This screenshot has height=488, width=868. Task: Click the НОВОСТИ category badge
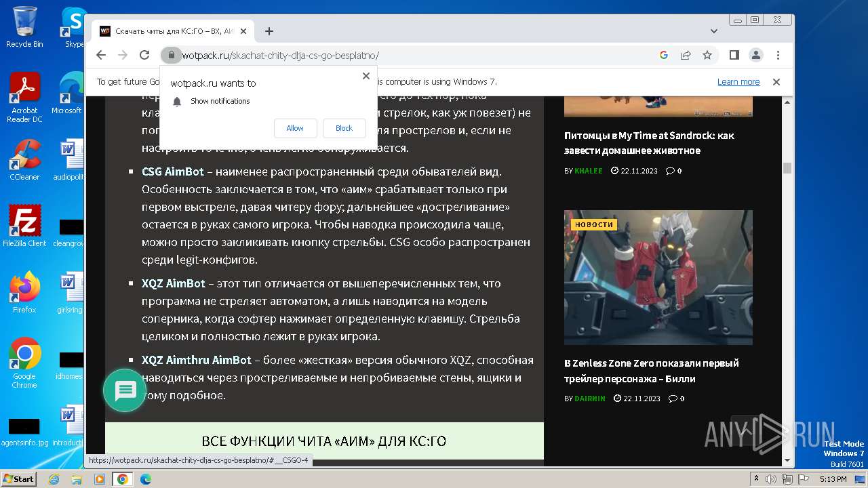[x=594, y=224]
